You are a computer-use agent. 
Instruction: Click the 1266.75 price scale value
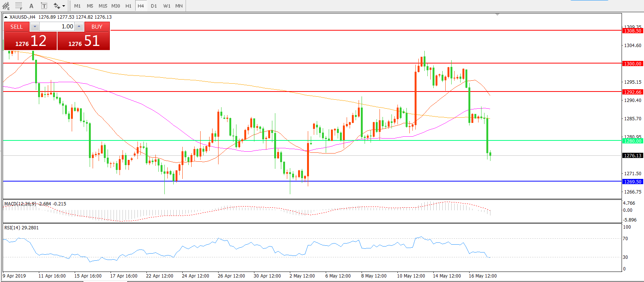(632, 192)
